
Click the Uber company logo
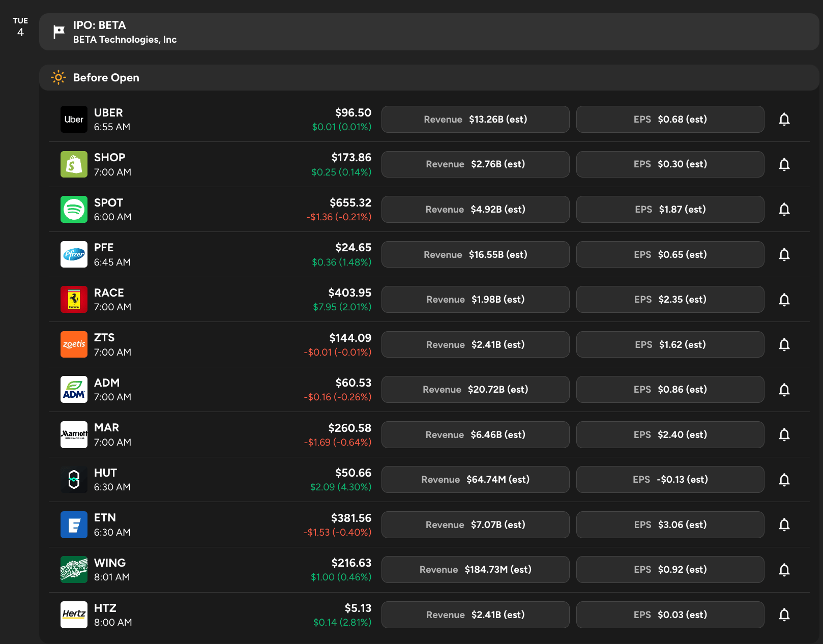pos(74,120)
